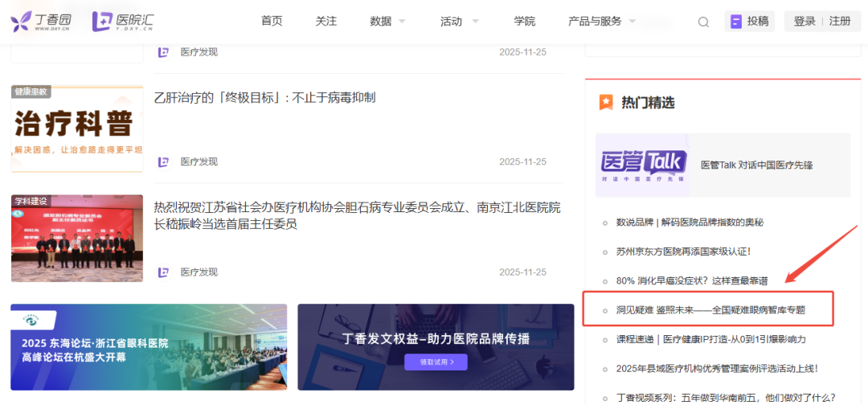Open the 医管Talk logo image

click(x=643, y=165)
